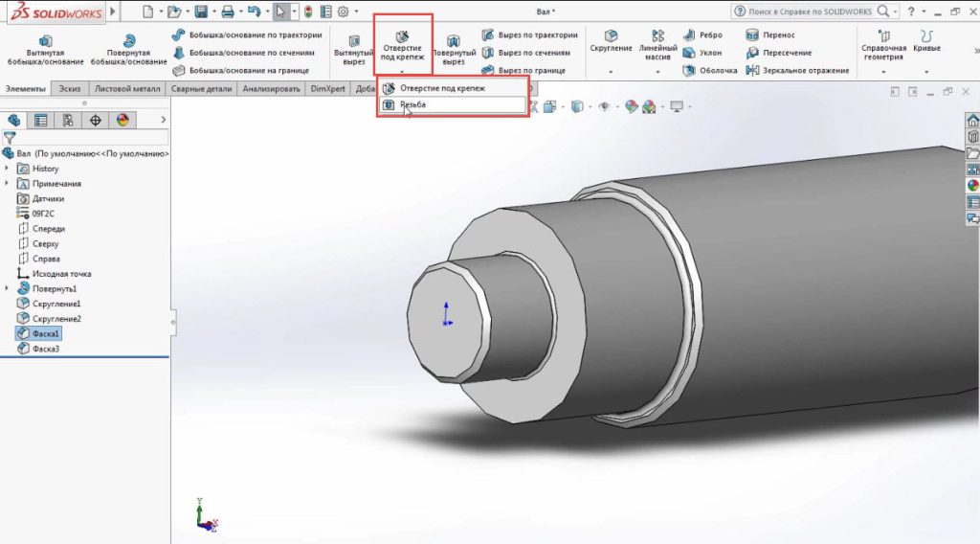Select Бобышка/основание на границе
Screen dimensions: 980x544
coord(241,70)
